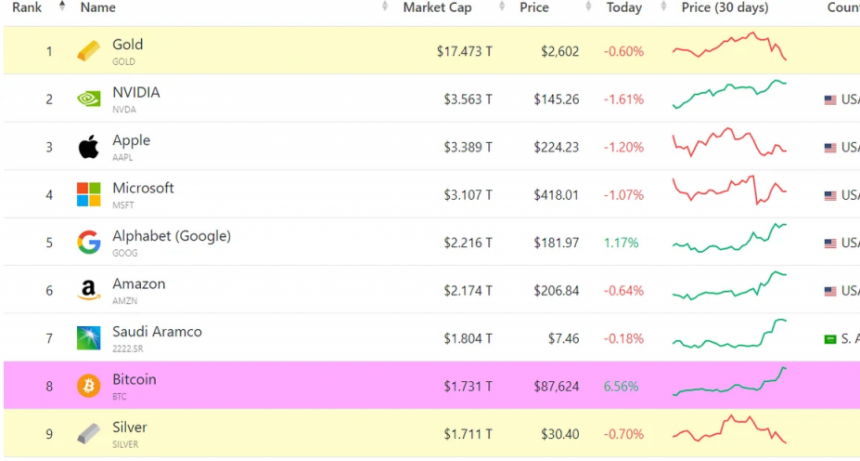Click the USA flag in Amazon row
The width and height of the screenshot is (860, 461).
point(830,291)
